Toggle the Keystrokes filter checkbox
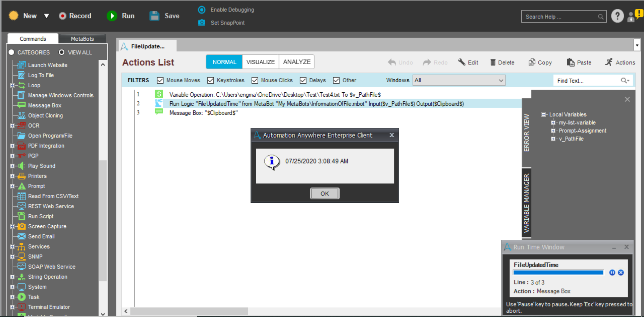 (211, 80)
